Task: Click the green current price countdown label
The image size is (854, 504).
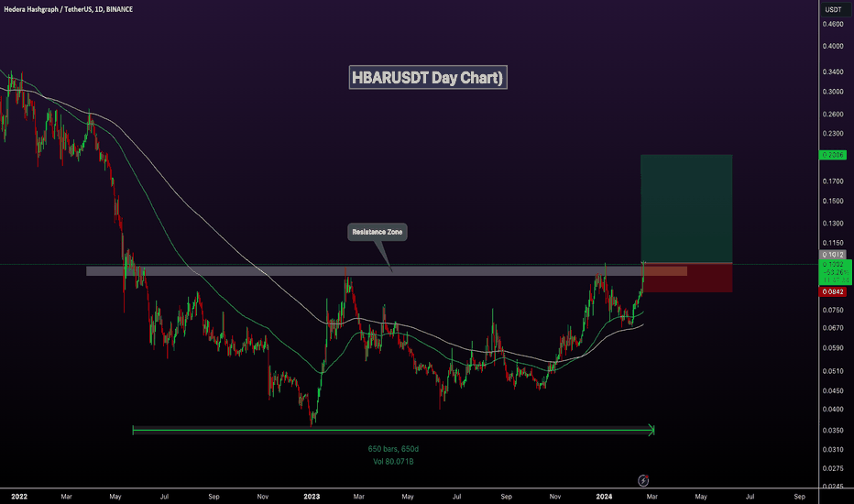Action: [835, 272]
